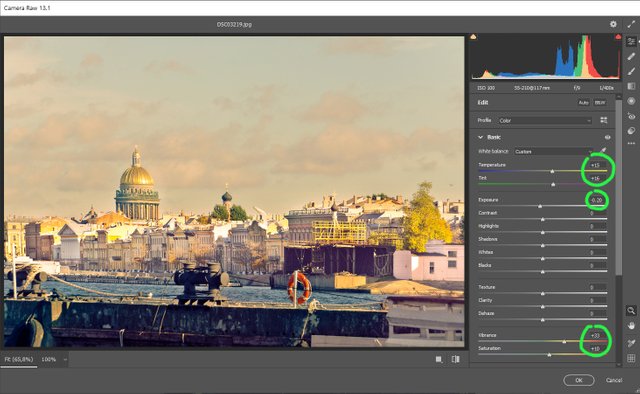Click the B&W conversion button
The image size is (640, 394).
click(x=600, y=102)
